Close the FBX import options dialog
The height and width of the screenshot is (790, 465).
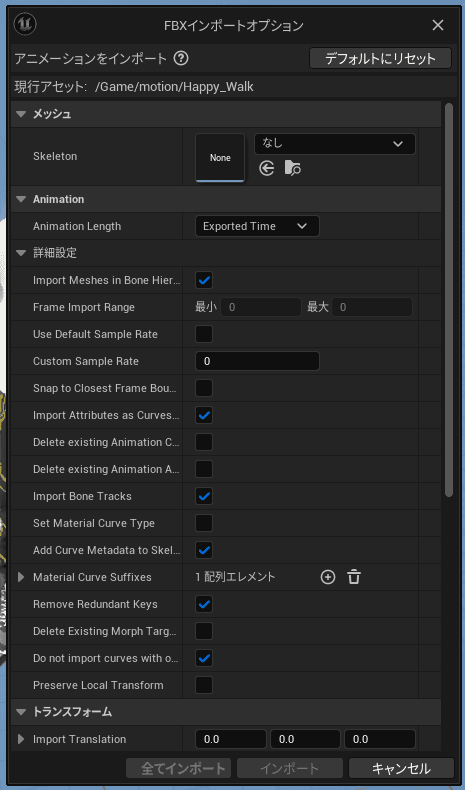[x=438, y=25]
